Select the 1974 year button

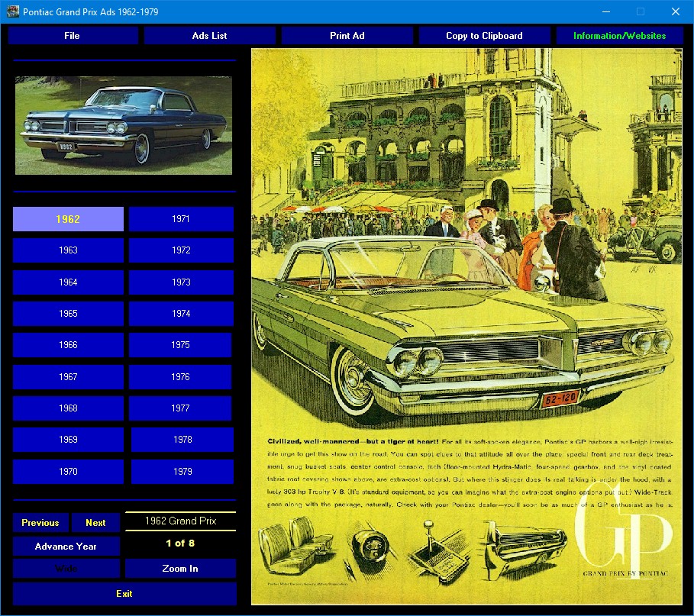pos(181,314)
